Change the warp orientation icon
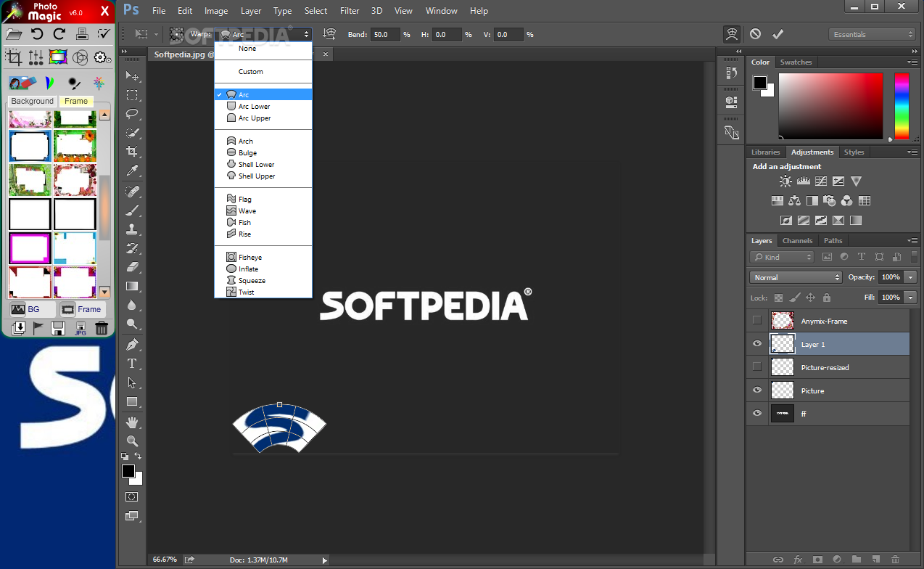 click(329, 34)
